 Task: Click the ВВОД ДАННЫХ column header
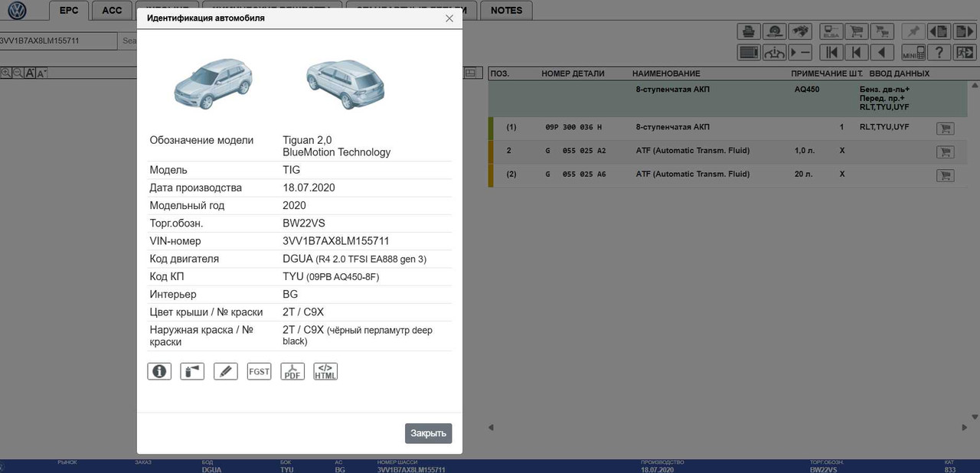tap(900, 73)
